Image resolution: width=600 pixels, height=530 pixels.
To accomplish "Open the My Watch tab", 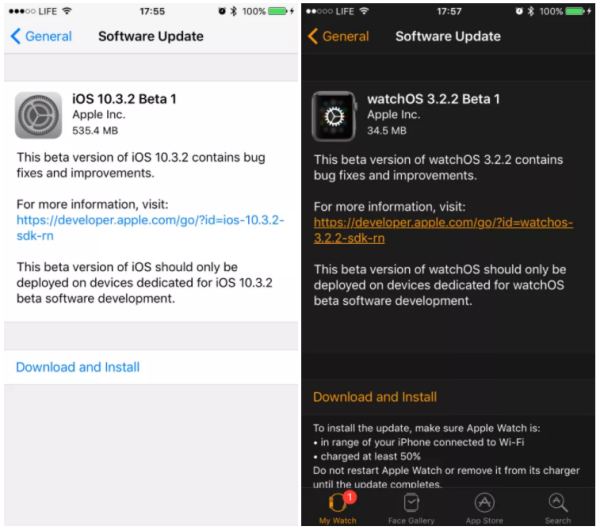I will [336, 506].
